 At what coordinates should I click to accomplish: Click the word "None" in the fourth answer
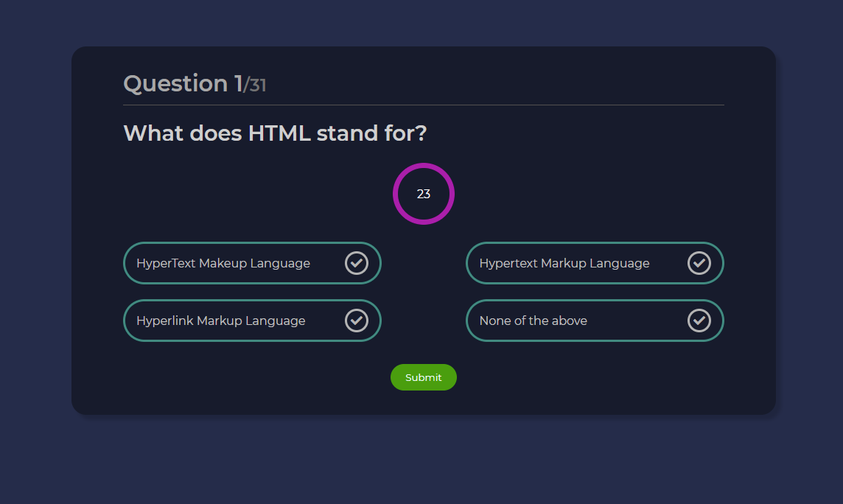pos(494,321)
